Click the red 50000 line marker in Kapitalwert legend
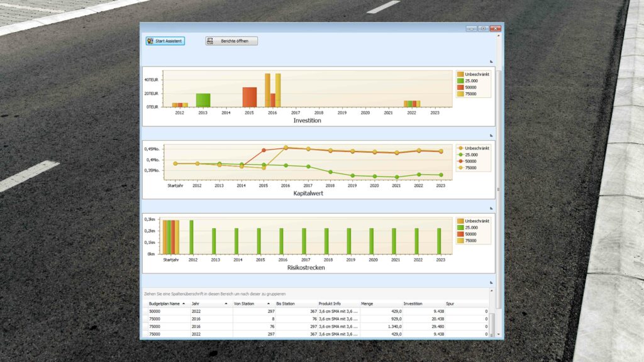Screen dimensions: 644x362 [x=460, y=161]
